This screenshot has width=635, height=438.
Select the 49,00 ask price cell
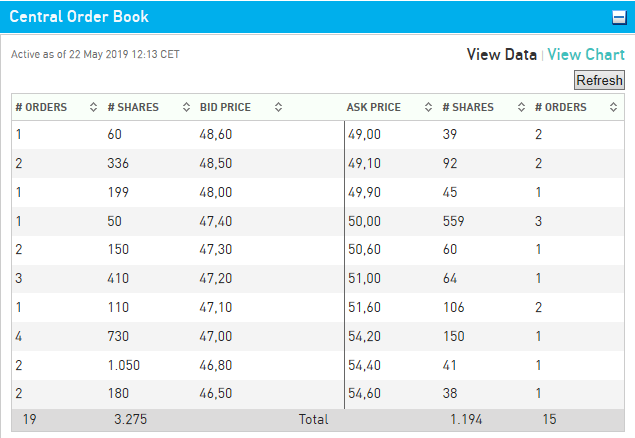[x=363, y=134]
